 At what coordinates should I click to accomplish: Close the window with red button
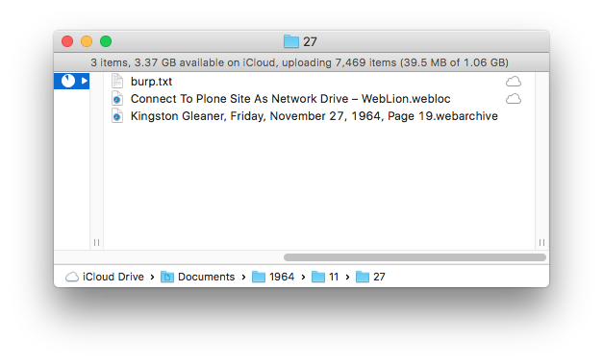pyautogui.click(x=67, y=41)
